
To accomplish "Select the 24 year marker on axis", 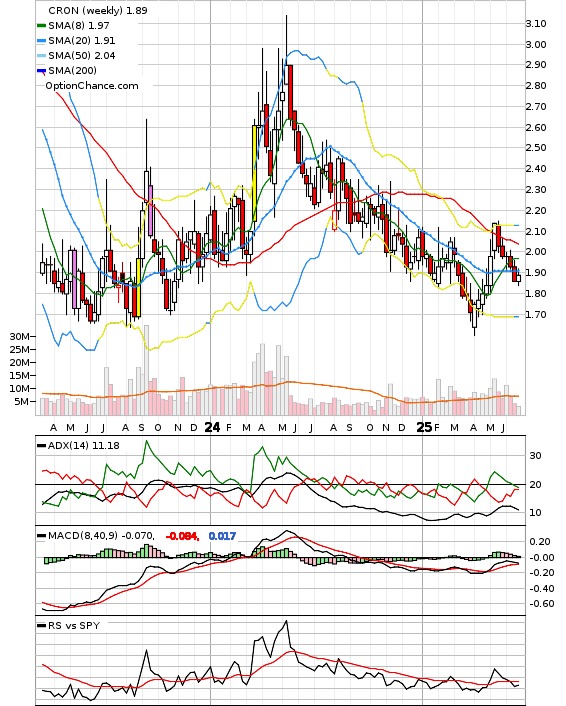I will (x=212, y=427).
